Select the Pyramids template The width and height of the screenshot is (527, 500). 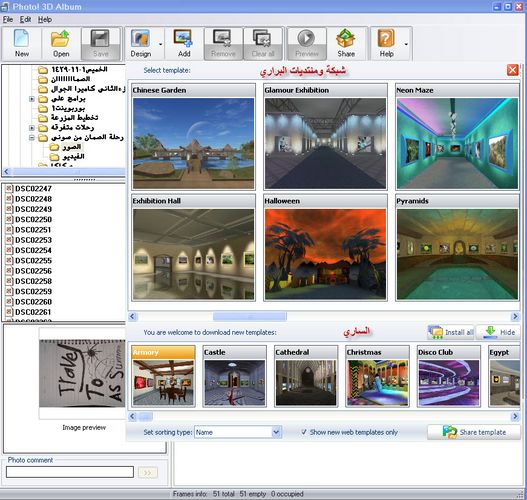pos(457,247)
